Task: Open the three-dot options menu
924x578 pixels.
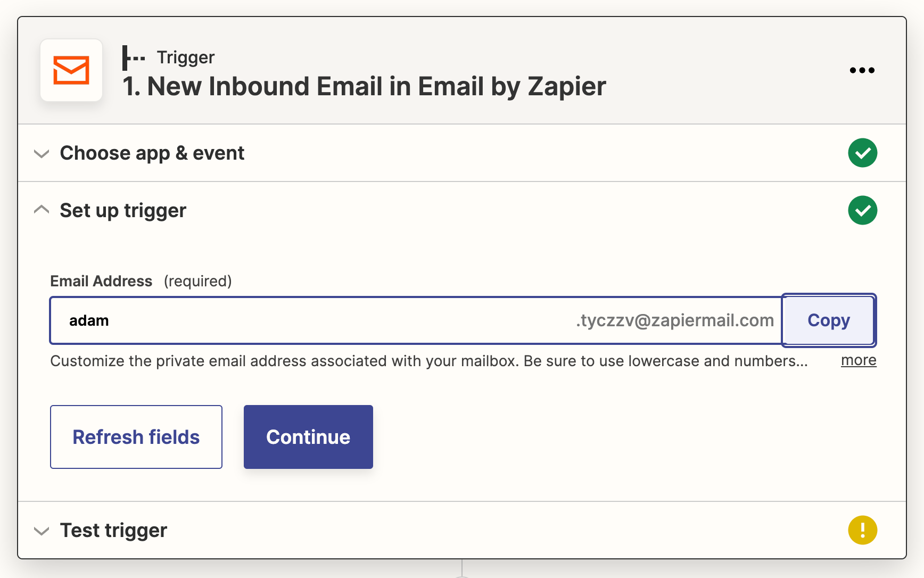Action: 862,70
